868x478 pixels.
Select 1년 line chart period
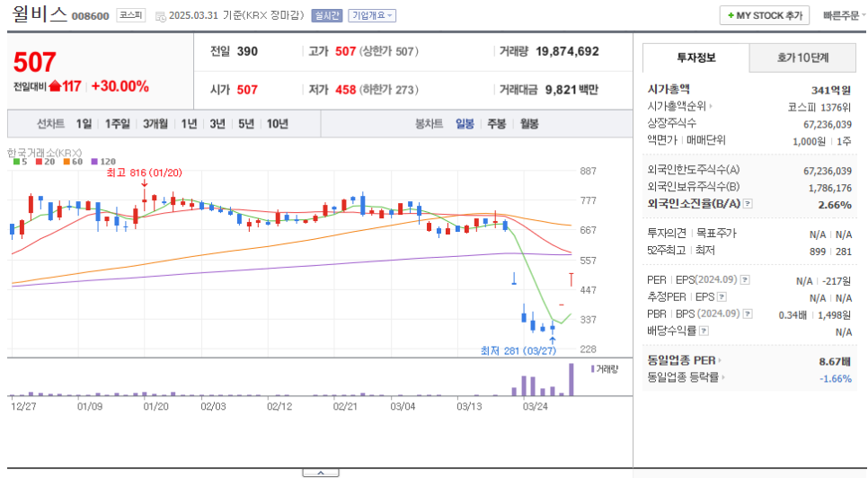190,124
